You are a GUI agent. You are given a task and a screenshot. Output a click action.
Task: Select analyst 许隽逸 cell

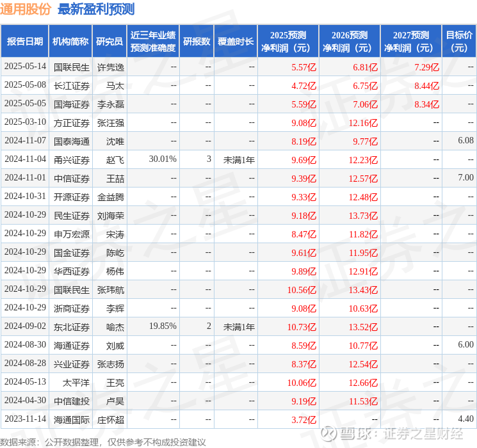[111, 67]
